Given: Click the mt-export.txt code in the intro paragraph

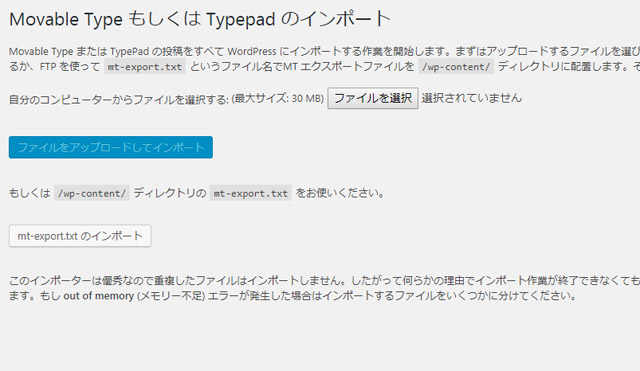Looking at the screenshot, I should [145, 67].
